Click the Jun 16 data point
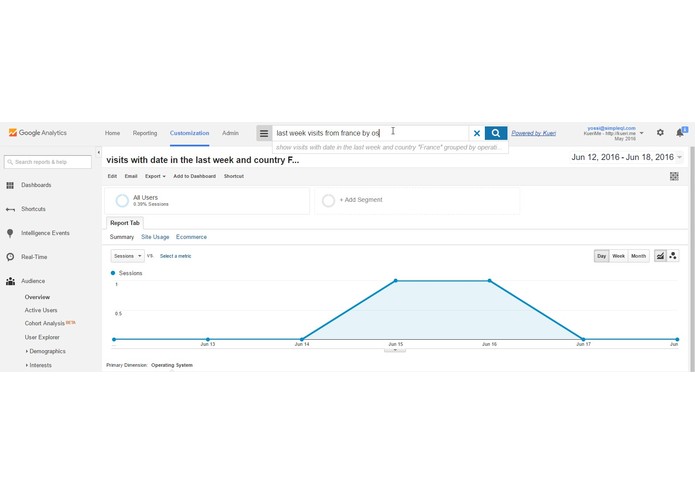This screenshot has width=695, height=494. [490, 280]
